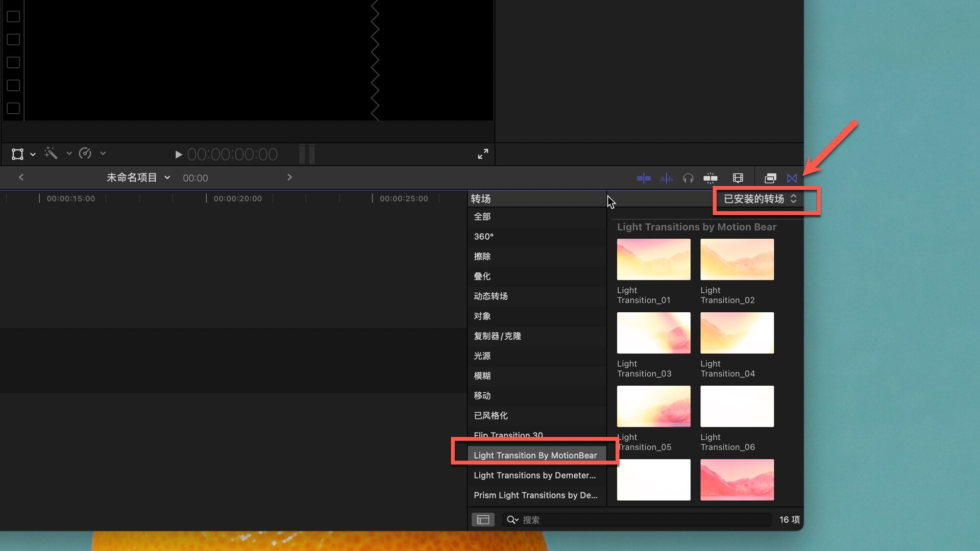This screenshot has width=980, height=551.
Task: Select the 擦除 category
Action: [537, 256]
